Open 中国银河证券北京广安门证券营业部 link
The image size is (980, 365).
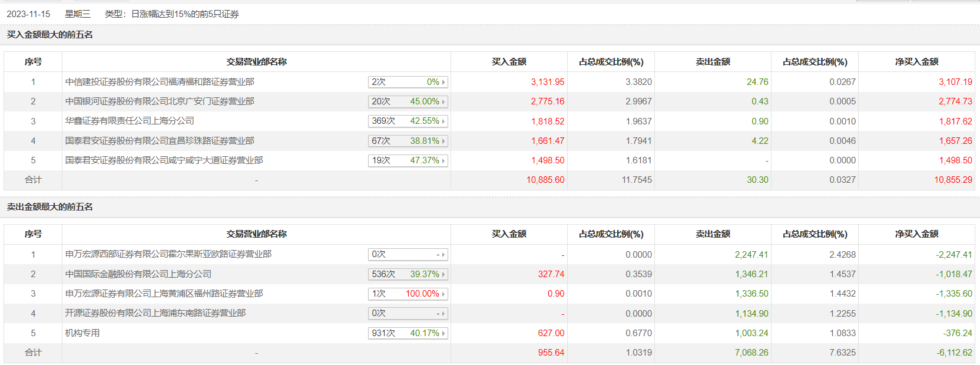160,101
